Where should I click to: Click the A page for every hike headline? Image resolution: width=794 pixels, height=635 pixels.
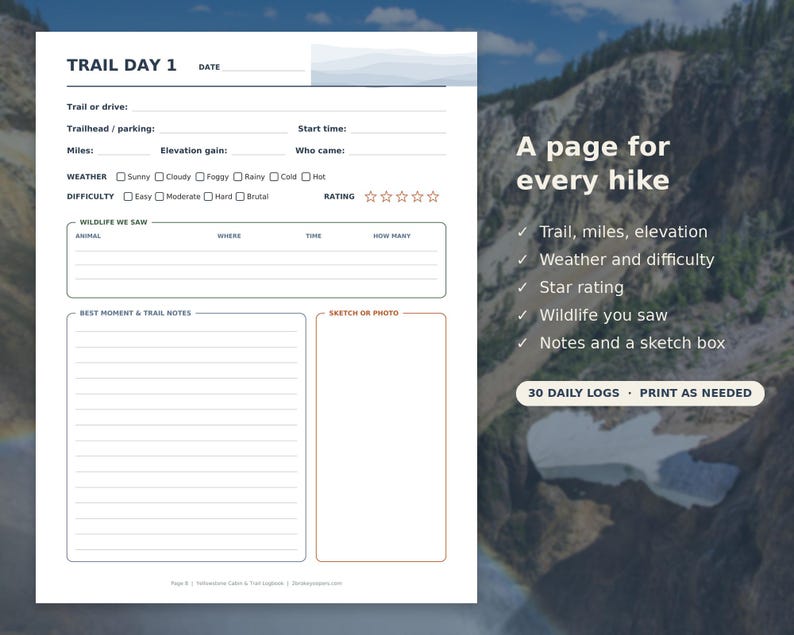pos(593,164)
